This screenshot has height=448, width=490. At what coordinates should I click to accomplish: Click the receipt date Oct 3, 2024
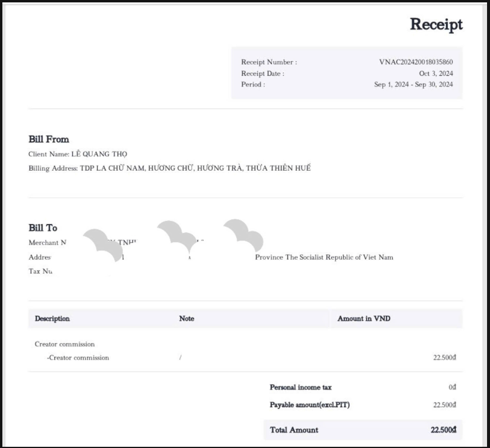436,73
